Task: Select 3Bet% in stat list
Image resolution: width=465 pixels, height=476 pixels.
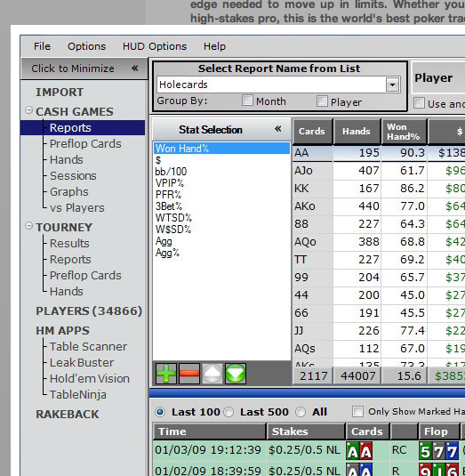Action: pyautogui.click(x=169, y=206)
